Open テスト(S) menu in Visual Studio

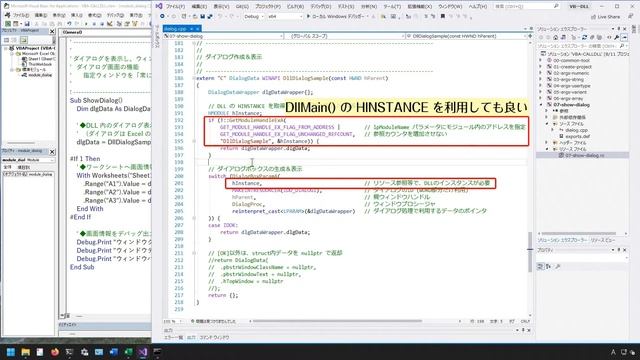[x=345, y=7]
